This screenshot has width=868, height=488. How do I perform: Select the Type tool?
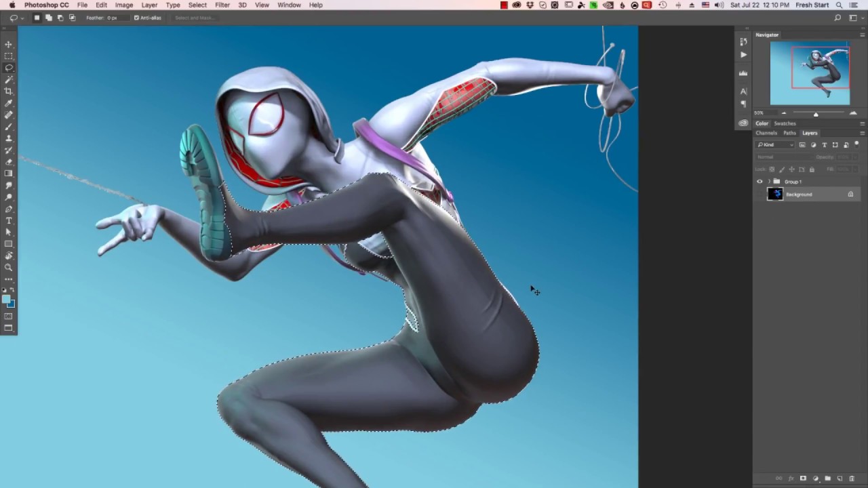pos(9,221)
